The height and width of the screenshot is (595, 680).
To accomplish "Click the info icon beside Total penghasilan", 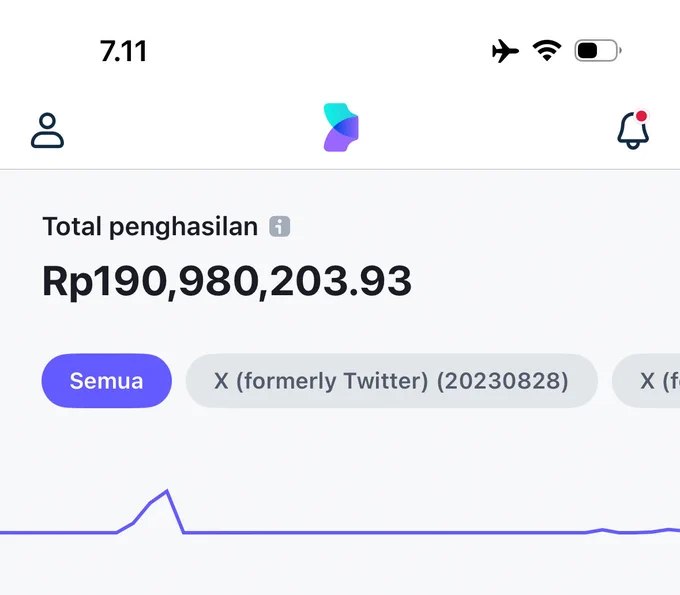I will click(280, 226).
